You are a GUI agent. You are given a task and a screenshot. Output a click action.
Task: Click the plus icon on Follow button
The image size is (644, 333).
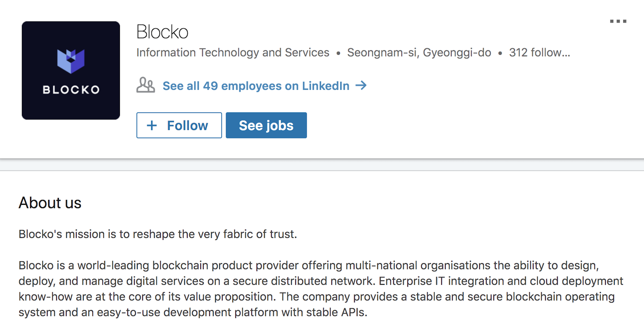click(x=152, y=125)
